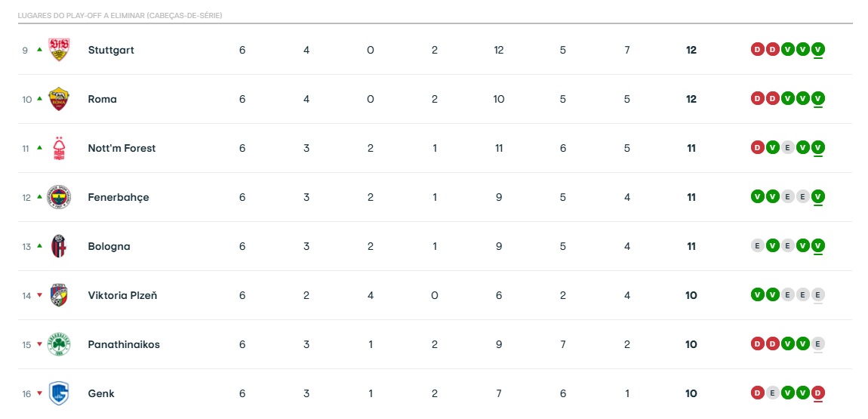868x419 pixels.
Task: Click the red down arrow beside Genk
Action: 39,393
